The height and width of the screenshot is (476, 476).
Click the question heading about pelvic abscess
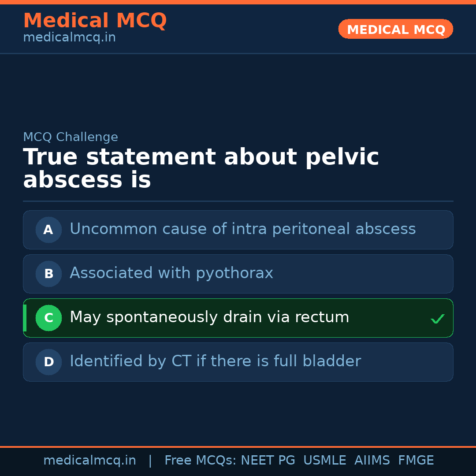201,168
